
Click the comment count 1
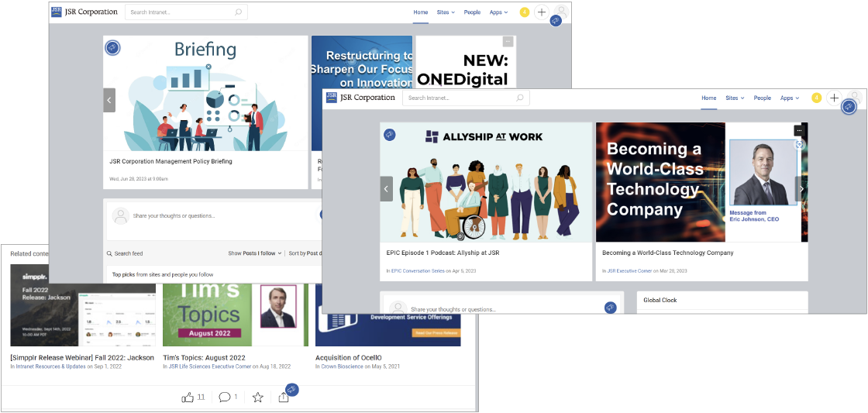click(236, 397)
